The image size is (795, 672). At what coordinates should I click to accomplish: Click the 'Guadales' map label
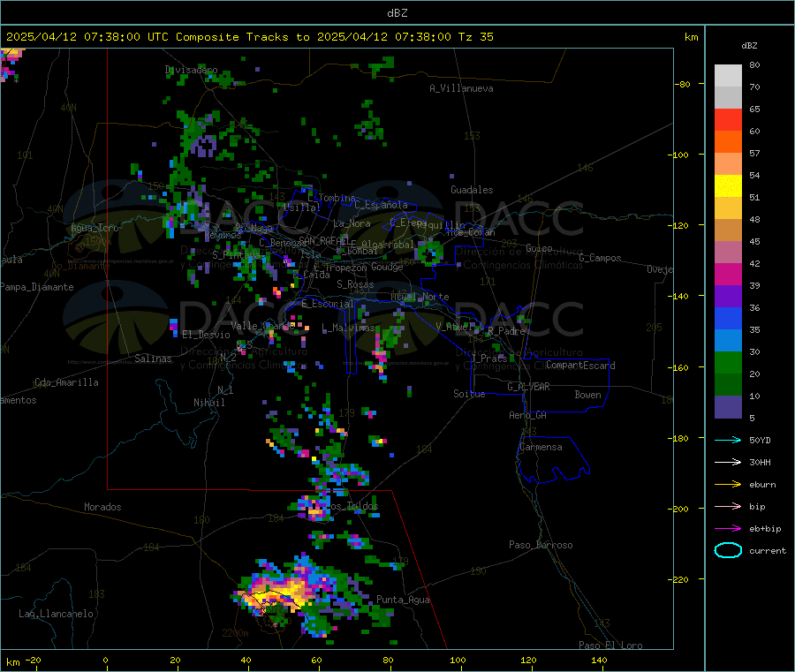pos(472,190)
